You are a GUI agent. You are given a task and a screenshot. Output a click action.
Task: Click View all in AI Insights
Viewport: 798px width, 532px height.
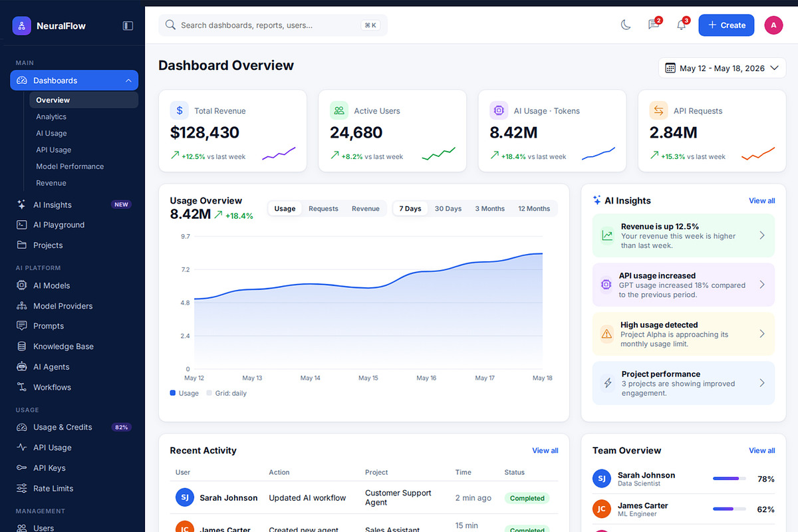pos(762,201)
